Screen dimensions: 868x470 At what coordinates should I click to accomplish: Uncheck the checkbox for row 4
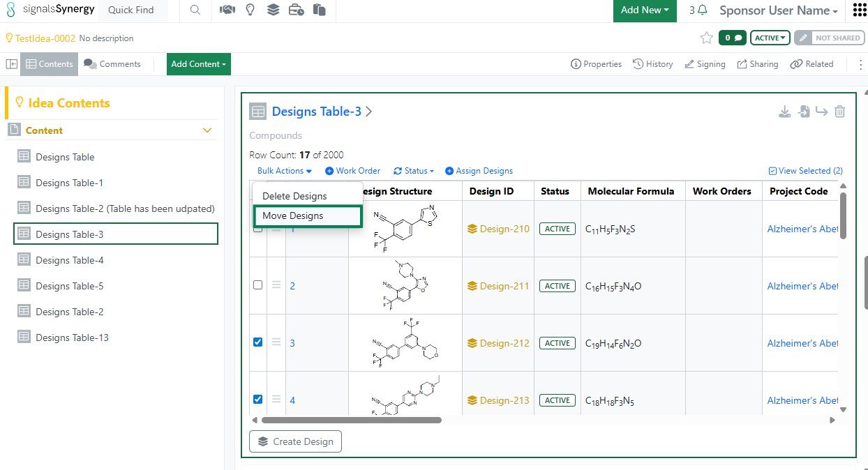click(258, 400)
